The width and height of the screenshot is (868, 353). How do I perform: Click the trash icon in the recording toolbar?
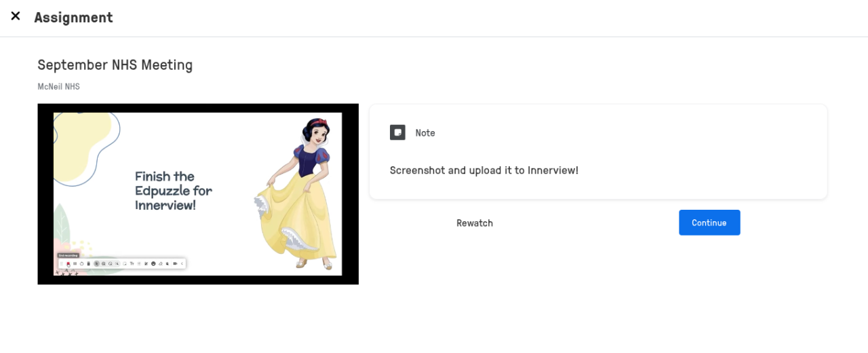(x=88, y=263)
